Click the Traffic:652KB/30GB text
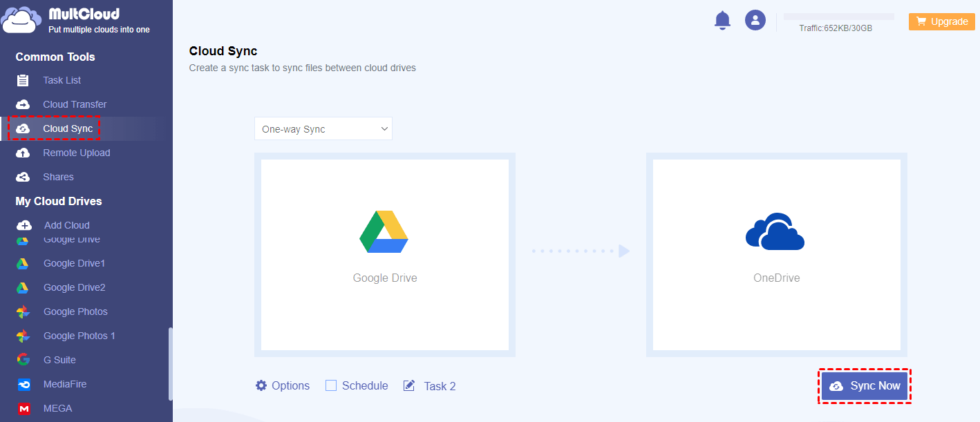980x422 pixels. (836, 28)
